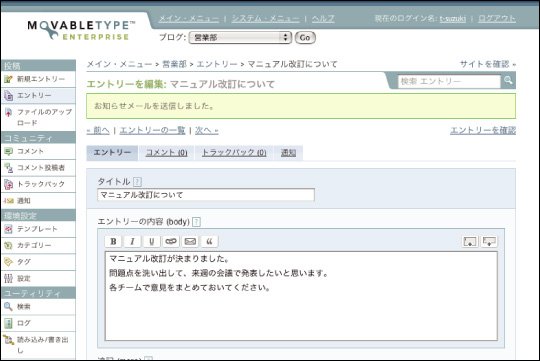Click the 読み込み/書き出し import-export icon
The image size is (540, 361).
click(x=8, y=340)
